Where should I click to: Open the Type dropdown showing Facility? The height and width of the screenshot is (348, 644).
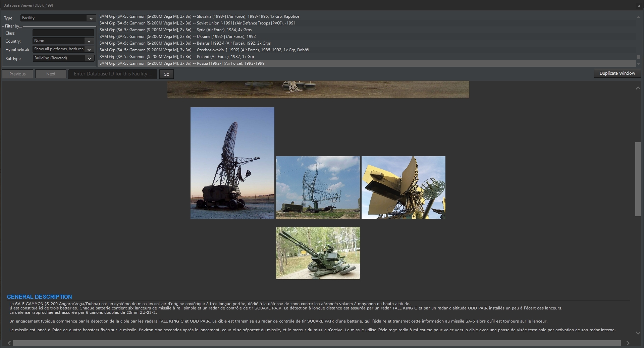click(57, 18)
